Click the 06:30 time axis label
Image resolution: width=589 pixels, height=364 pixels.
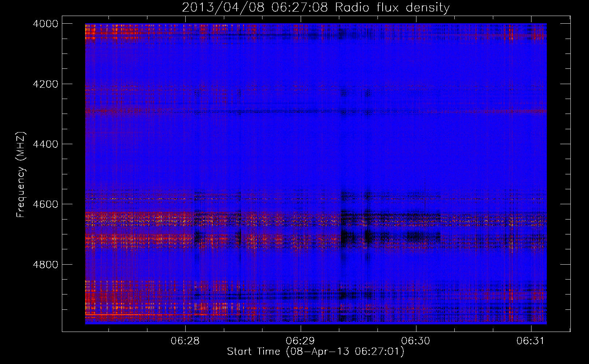click(415, 341)
